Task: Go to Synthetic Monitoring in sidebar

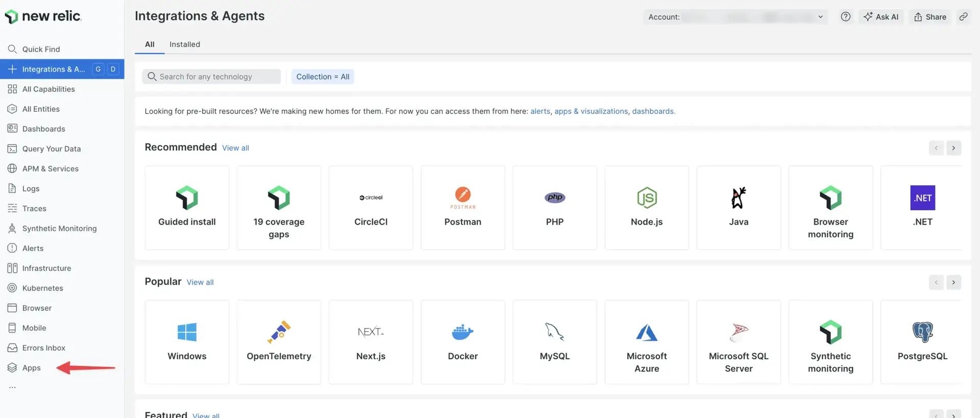Action: [x=59, y=229]
